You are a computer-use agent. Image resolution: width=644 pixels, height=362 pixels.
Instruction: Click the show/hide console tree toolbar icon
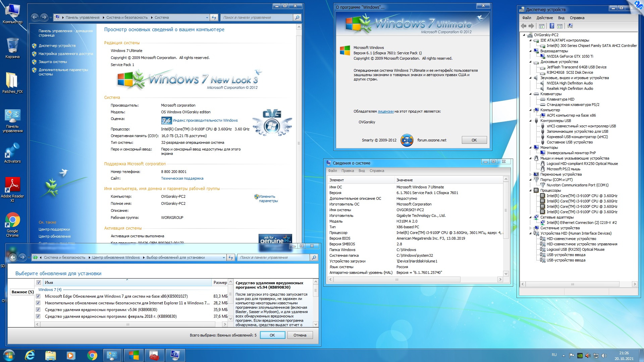[541, 26]
